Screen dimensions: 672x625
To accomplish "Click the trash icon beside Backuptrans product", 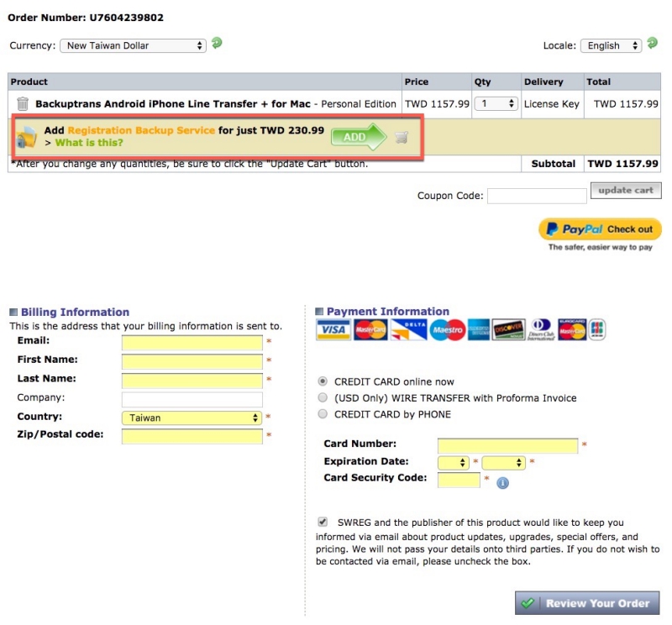I will click(23, 104).
